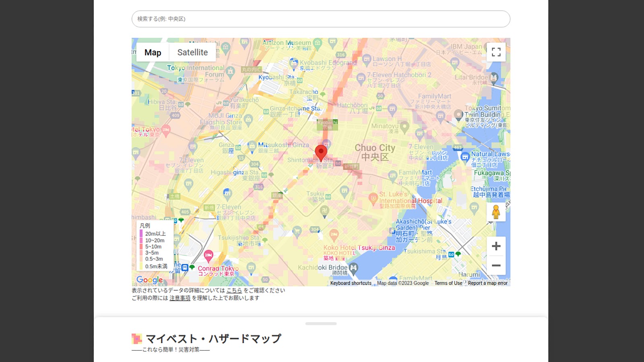Click the Kyobashi Sta. station icon
The width and height of the screenshot is (644, 362).
300,81
